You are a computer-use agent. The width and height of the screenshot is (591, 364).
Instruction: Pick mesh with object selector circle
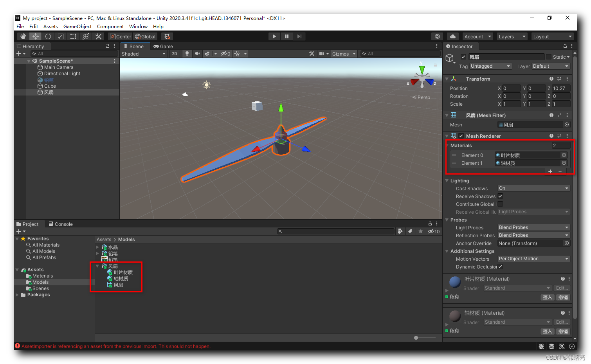point(566,124)
